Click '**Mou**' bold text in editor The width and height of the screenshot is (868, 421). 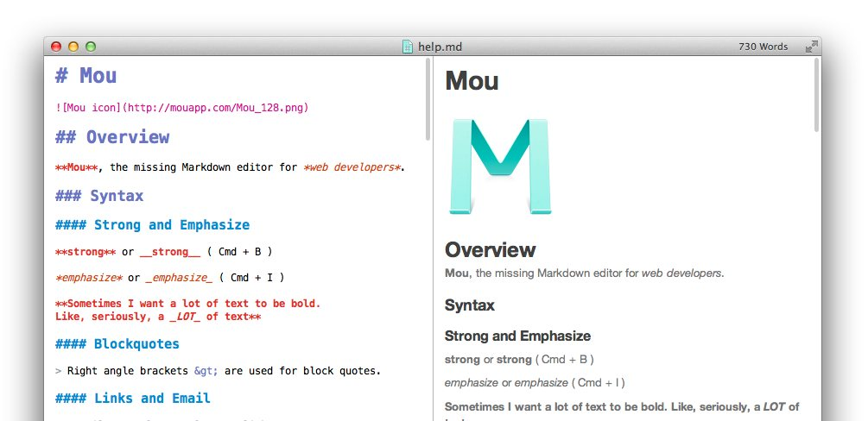pyautogui.click(x=76, y=167)
